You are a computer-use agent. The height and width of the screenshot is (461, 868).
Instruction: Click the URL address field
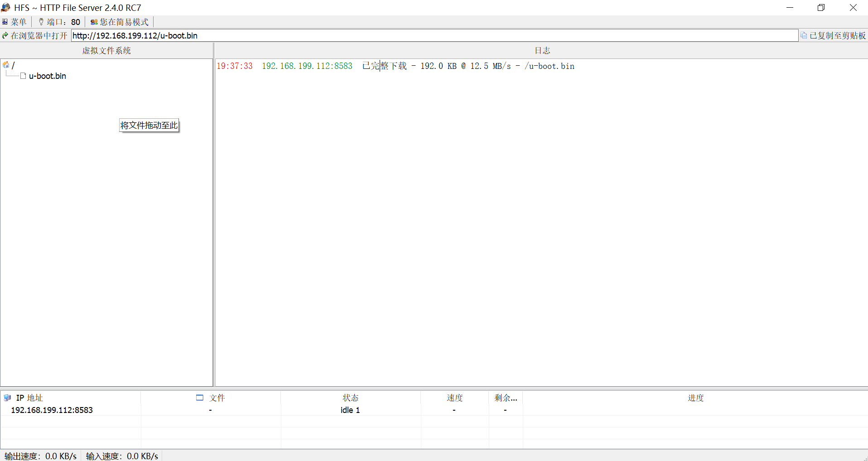point(434,35)
